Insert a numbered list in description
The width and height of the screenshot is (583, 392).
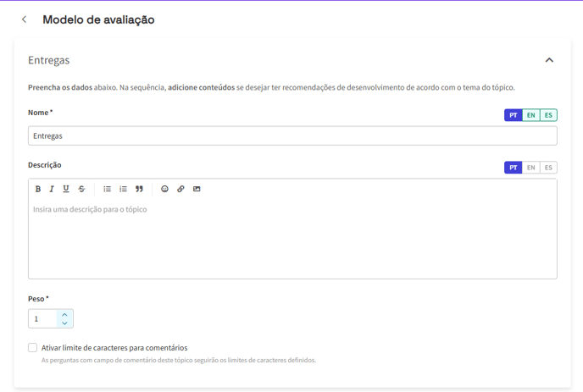[123, 189]
